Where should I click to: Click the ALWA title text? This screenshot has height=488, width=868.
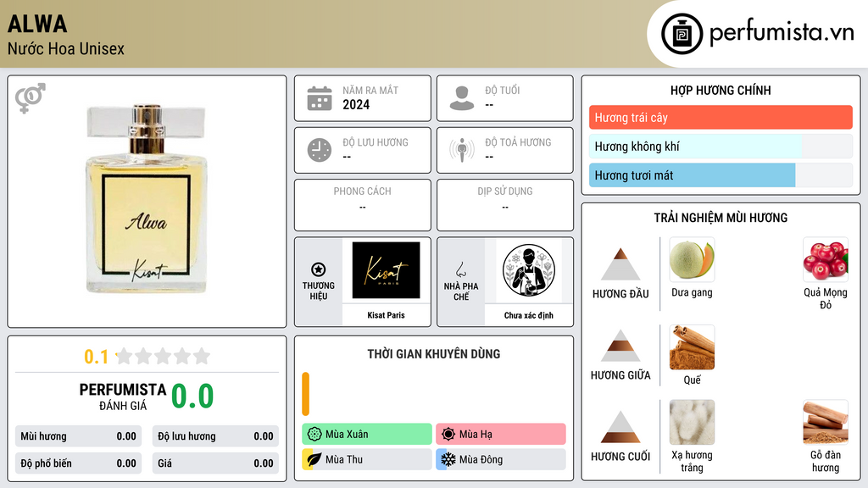coord(37,24)
